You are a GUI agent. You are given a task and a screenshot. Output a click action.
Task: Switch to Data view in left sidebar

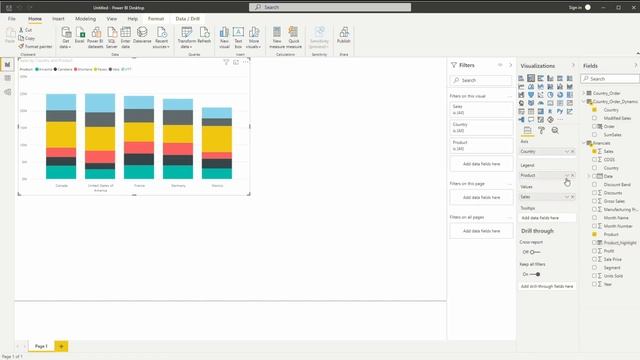coord(7,78)
